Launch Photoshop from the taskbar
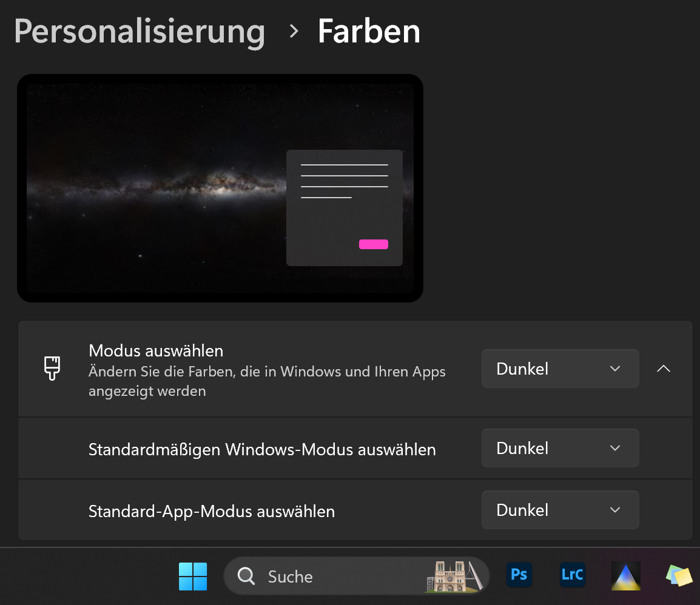Screen dimensions: 700x605 tap(519, 576)
